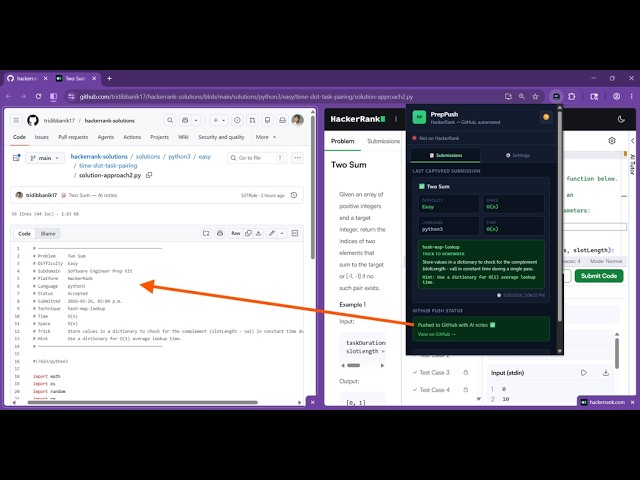Follow the python3 breadcrumb link

(x=179, y=157)
